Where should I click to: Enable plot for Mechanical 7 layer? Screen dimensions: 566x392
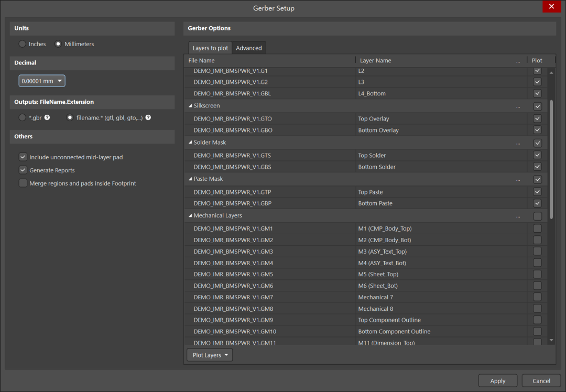[x=537, y=297]
